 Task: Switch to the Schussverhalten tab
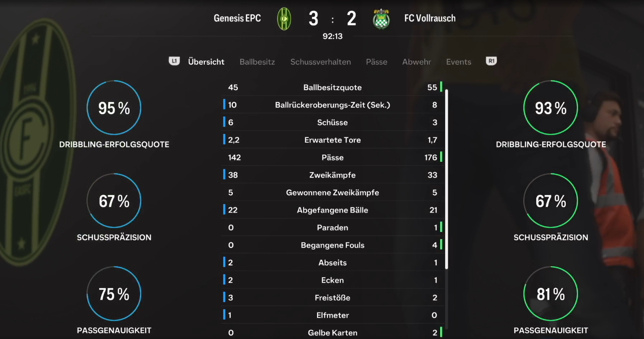pyautogui.click(x=321, y=62)
